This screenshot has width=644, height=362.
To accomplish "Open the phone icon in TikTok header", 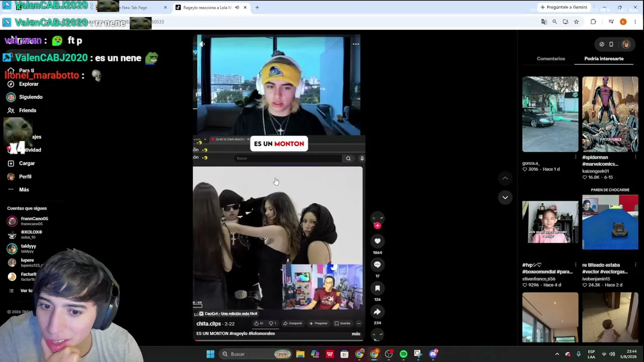I will 611,44.
